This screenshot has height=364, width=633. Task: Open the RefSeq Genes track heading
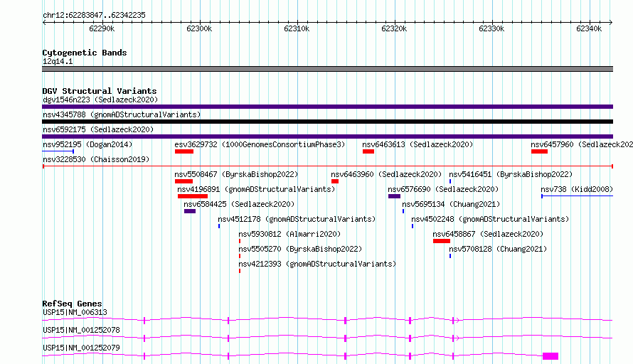click(x=72, y=304)
